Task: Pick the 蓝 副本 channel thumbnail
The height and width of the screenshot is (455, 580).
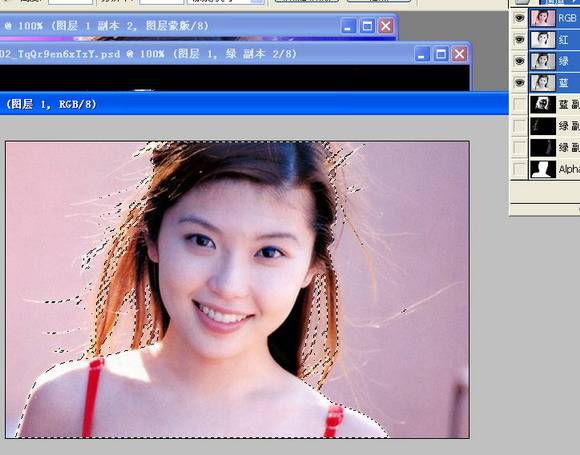Action: (x=543, y=104)
